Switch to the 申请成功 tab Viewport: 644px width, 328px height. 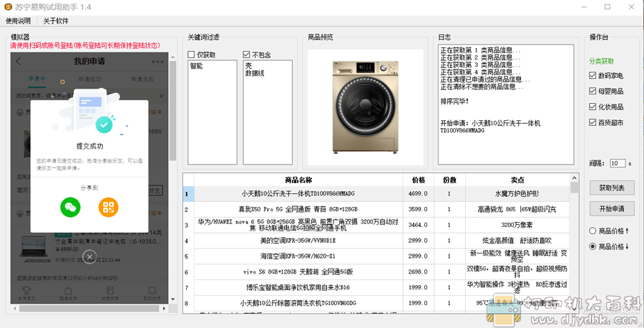pyautogui.click(x=89, y=79)
